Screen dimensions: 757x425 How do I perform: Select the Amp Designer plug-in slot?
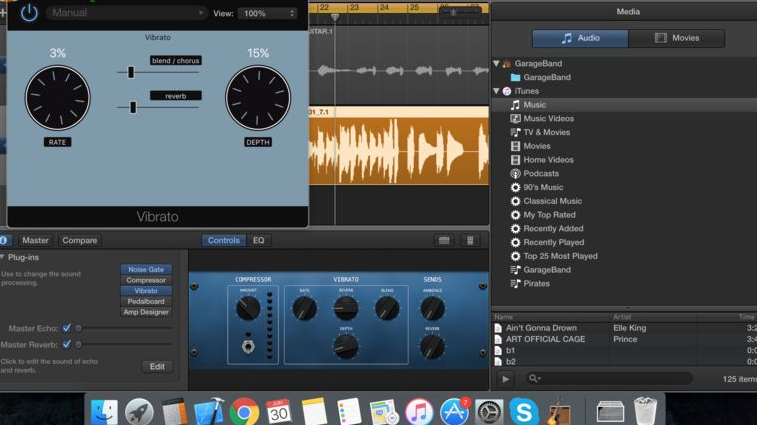point(146,312)
